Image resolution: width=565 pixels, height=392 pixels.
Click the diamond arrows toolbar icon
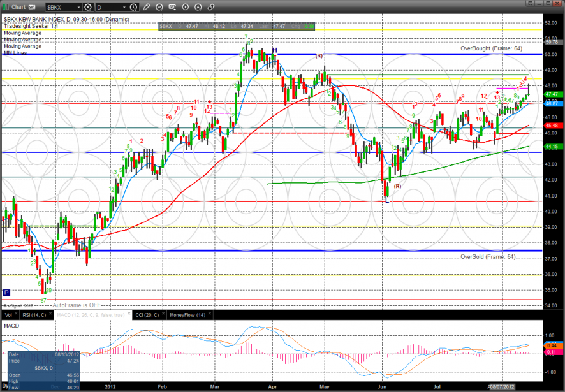point(211,7)
